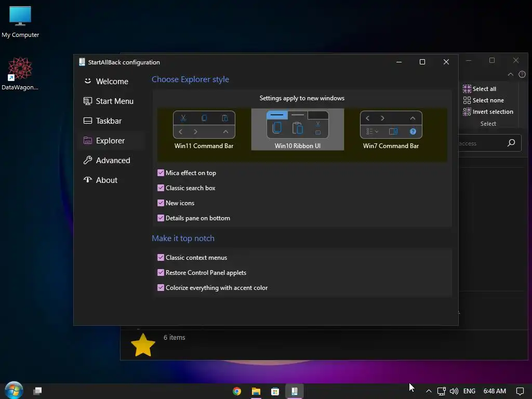Close the StartAllBack configuration window
Screen dimensions: 532x399
click(446, 62)
